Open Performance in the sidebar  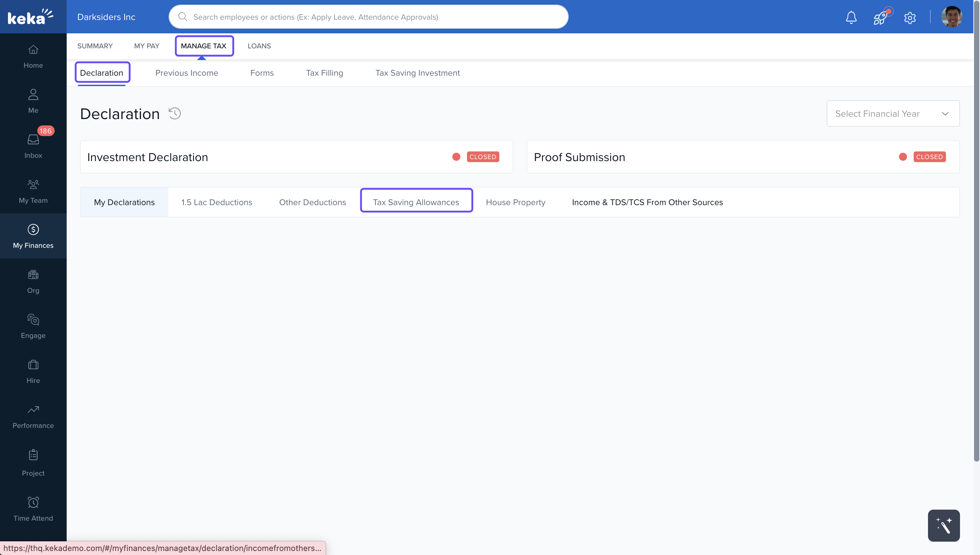(33, 416)
